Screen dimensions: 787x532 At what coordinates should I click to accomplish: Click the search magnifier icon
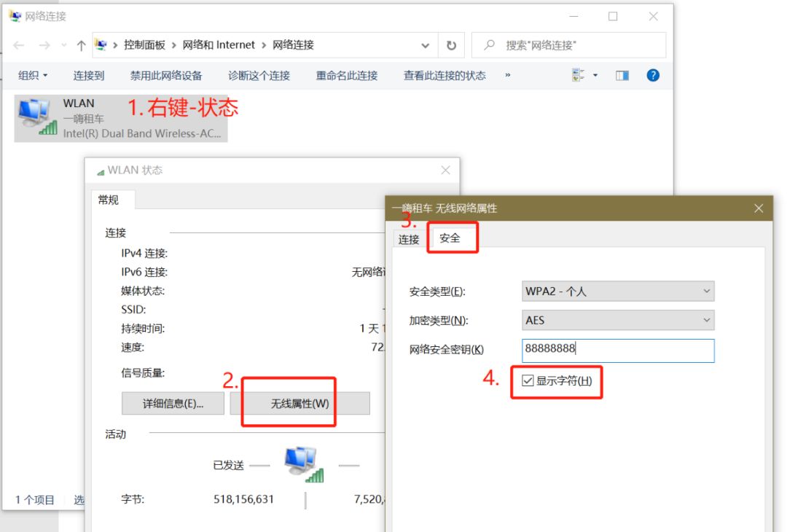click(x=489, y=45)
